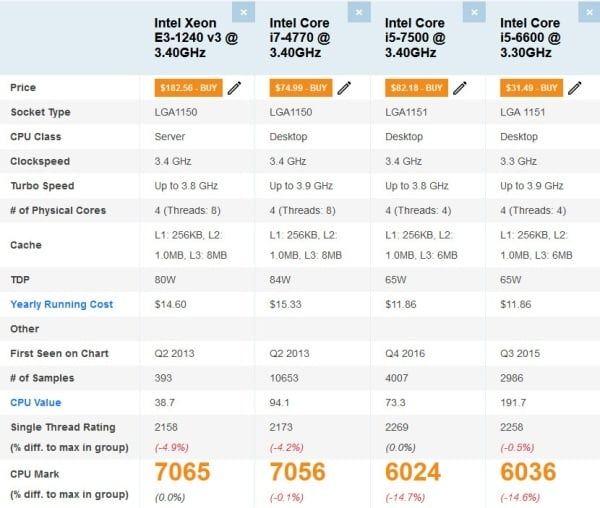Image resolution: width=600 pixels, height=508 pixels.
Task: Remove Intel Core i5-7500 from comparison
Action: pos(474,13)
